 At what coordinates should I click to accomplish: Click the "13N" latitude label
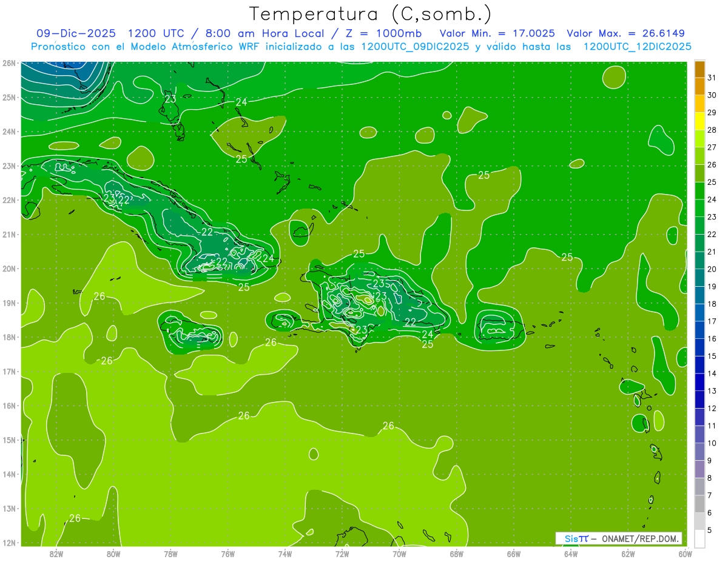(x=9, y=509)
